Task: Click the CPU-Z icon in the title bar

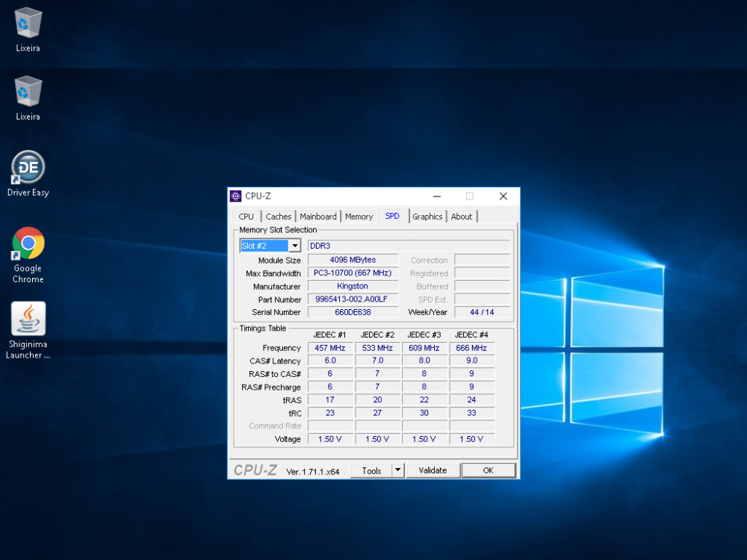Action: (236, 196)
